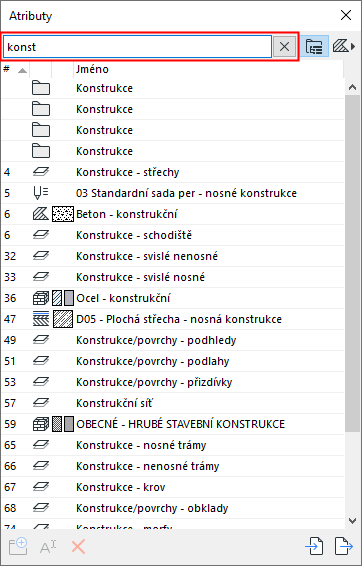The width and height of the screenshot is (362, 566).
Task: Clear the search text with the X button
Action: click(x=284, y=47)
